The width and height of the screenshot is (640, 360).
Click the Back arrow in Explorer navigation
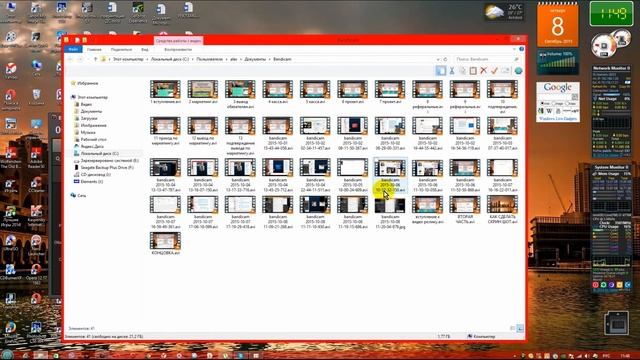click(x=70, y=59)
